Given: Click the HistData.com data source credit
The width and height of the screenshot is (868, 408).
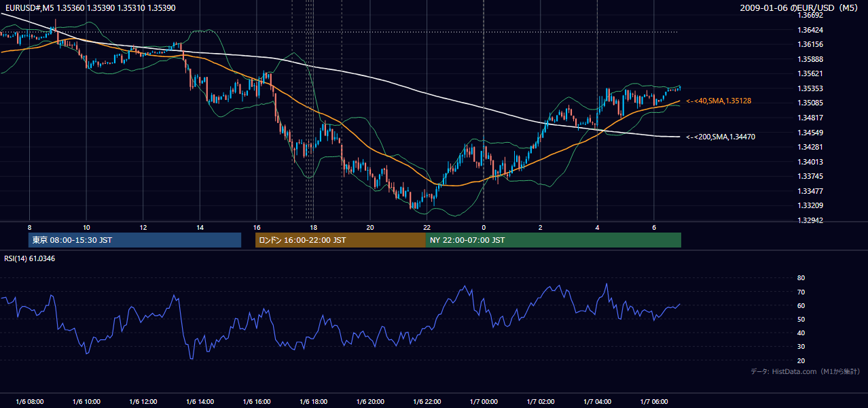Looking at the screenshot, I should [805, 371].
